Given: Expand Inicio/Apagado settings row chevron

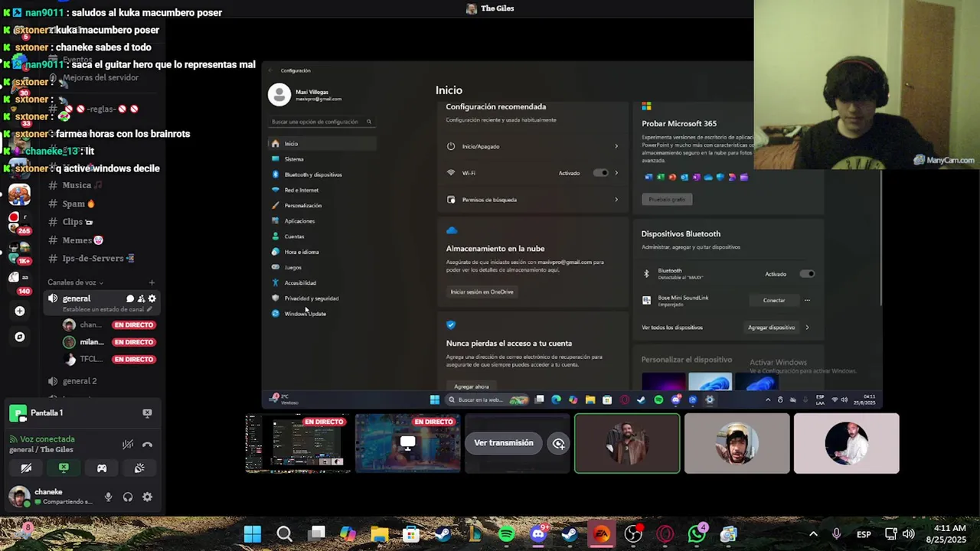Looking at the screenshot, I should click(x=616, y=146).
